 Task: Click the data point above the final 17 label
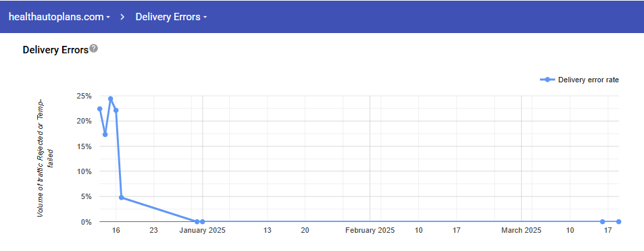603,221
